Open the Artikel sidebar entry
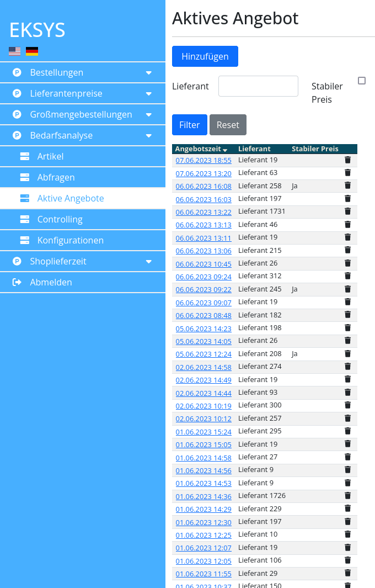375x588 pixels. tap(50, 156)
